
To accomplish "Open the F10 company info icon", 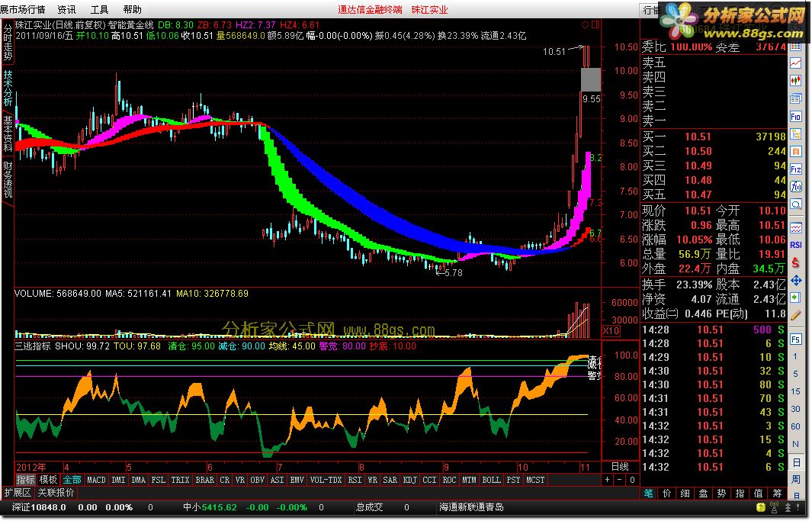I will click(795, 117).
